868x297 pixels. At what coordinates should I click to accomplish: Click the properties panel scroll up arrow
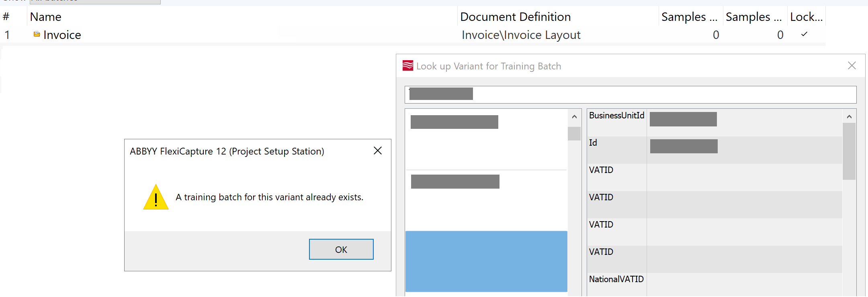coord(849,117)
